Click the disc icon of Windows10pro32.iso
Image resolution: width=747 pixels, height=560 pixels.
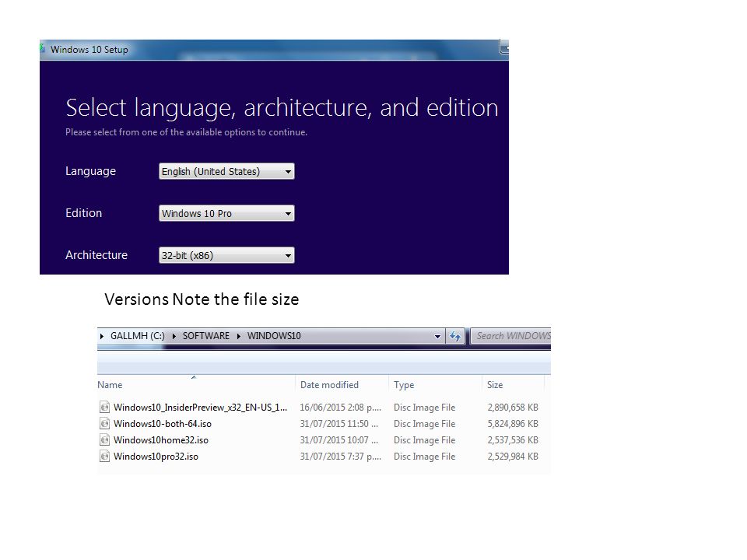tap(104, 456)
